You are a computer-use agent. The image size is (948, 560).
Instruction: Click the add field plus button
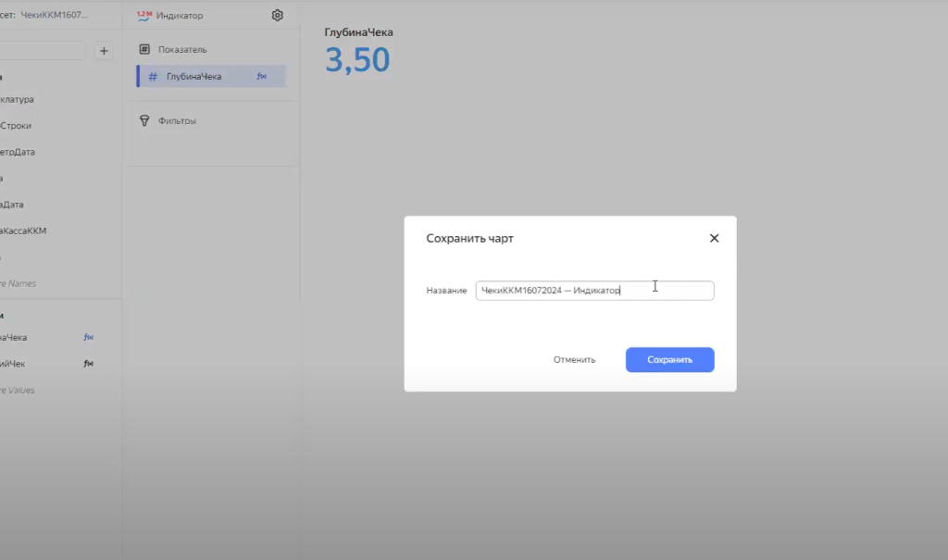point(104,51)
